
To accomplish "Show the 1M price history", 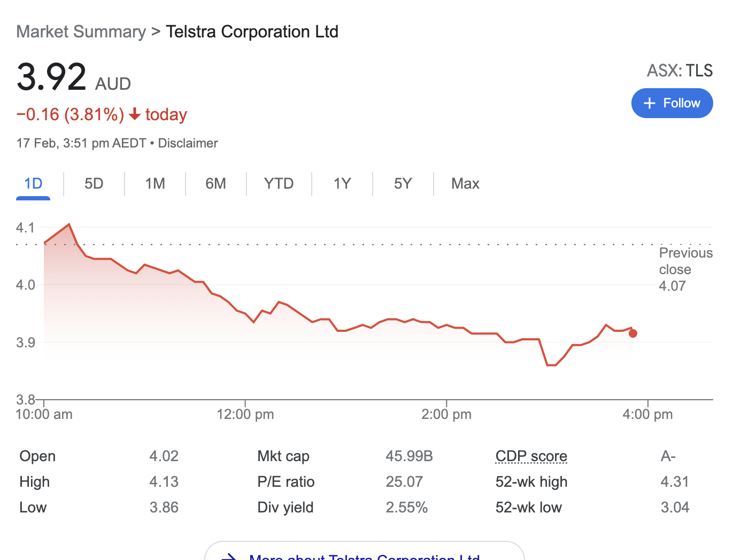I will tap(155, 184).
